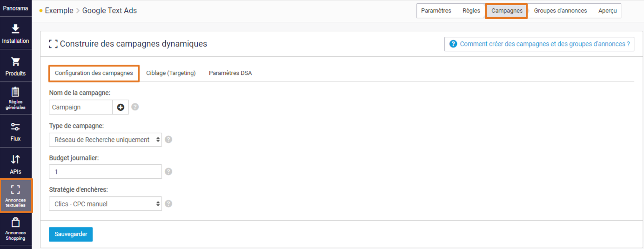The width and height of the screenshot is (644, 249).
Task: Click plus icon next to campaign name
Action: point(121,107)
